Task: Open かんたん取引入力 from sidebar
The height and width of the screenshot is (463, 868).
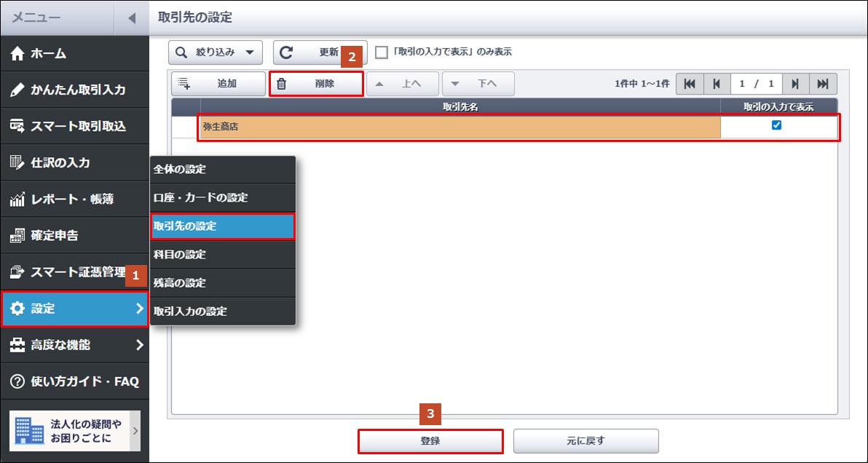Action: tap(74, 90)
